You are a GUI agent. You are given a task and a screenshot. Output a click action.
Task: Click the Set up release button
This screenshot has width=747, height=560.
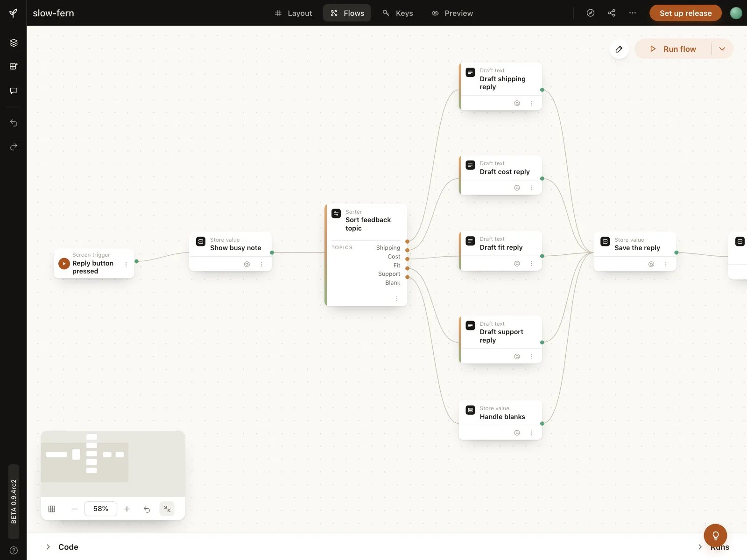(685, 13)
